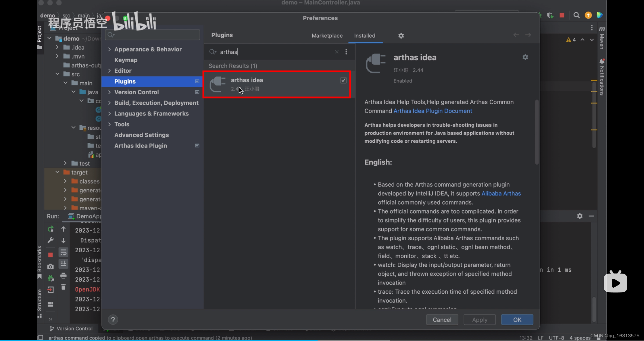Hide the Run panel with minimize dash
This screenshot has width=644, height=341.
(591, 216)
